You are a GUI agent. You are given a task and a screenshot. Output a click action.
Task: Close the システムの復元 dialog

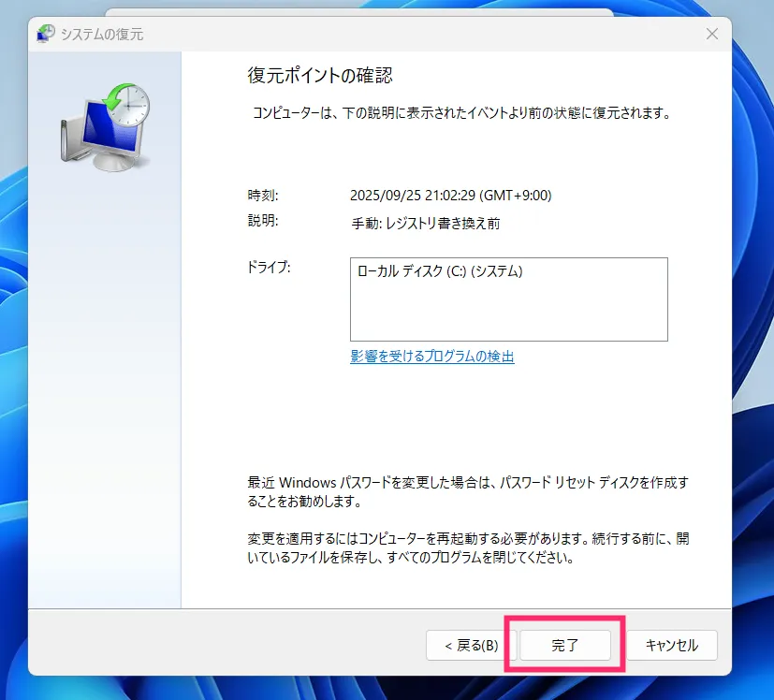[712, 34]
